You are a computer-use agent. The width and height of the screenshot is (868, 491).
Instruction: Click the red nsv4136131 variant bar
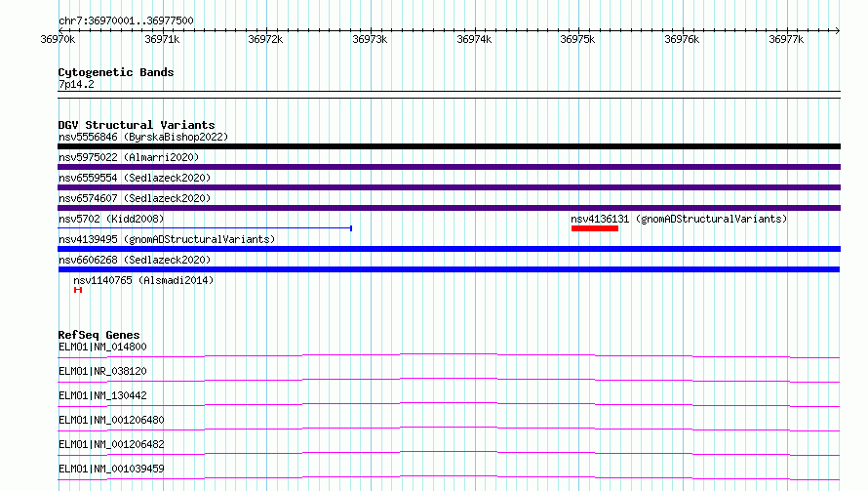tap(595, 228)
